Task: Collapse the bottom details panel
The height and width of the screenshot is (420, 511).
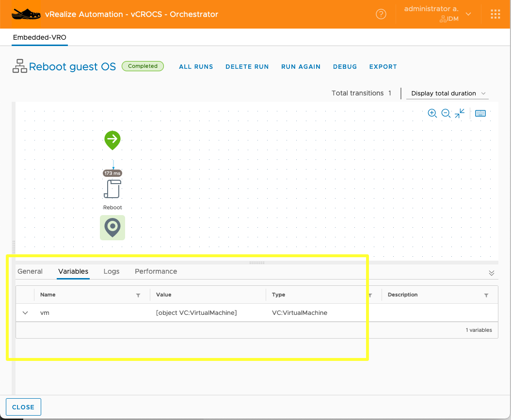Action: point(492,273)
